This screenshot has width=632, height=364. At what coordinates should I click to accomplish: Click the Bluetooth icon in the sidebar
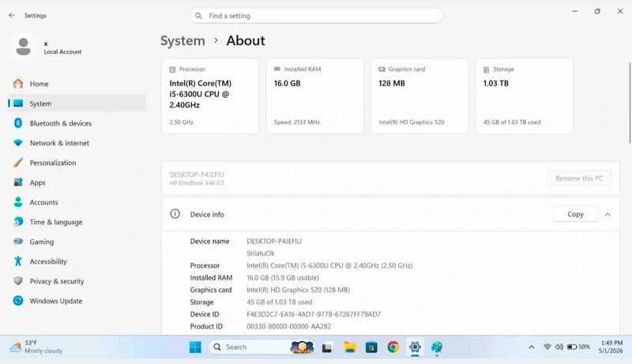point(18,123)
